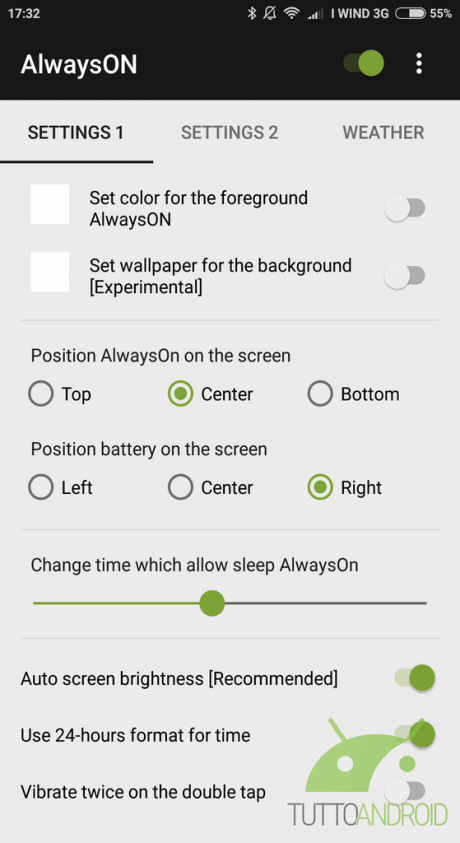
Task: Tap the Wi-Fi status icon
Action: [x=292, y=13]
